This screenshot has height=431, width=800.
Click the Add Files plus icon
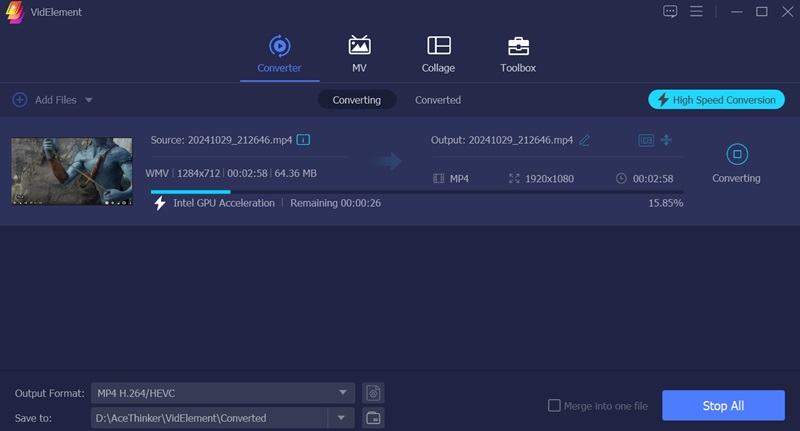(x=19, y=99)
